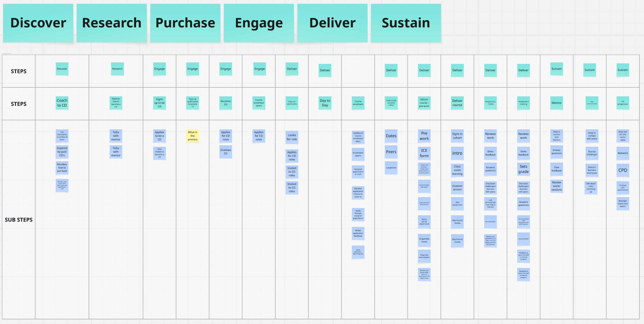
Task: Select the 'CPD' sticky note
Action: click(x=623, y=170)
